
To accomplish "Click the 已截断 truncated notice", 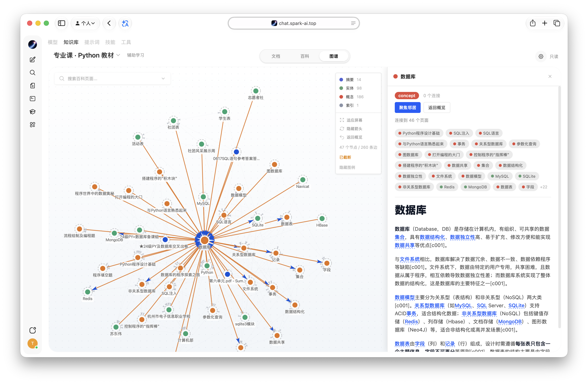I will [345, 157].
